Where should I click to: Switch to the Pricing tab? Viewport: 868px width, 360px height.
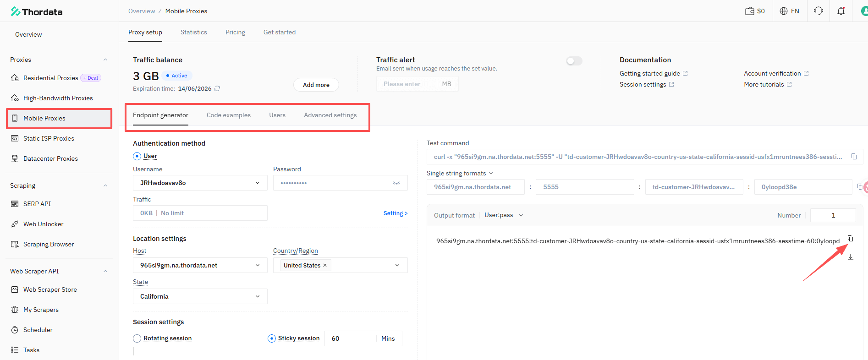click(x=235, y=32)
